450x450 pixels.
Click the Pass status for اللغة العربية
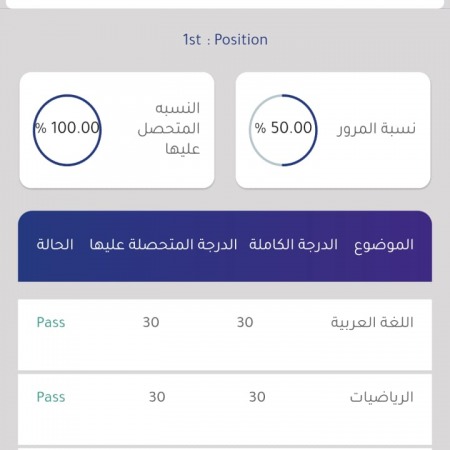tap(51, 322)
